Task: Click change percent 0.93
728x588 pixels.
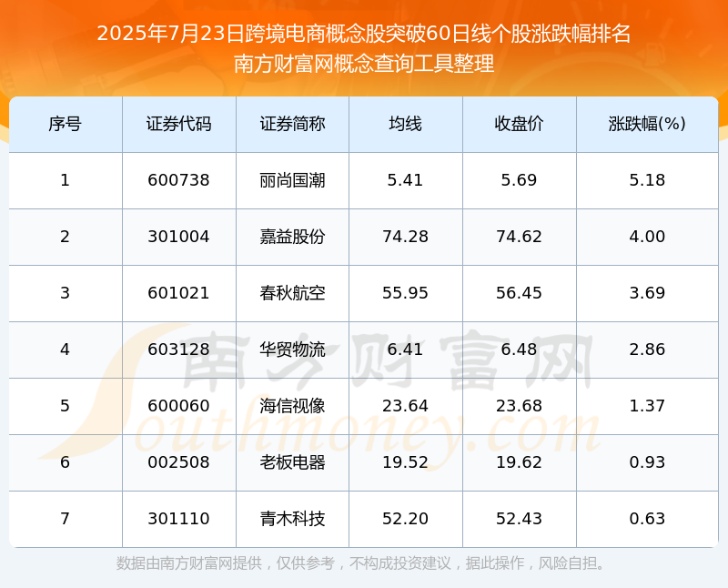Action: [647, 462]
